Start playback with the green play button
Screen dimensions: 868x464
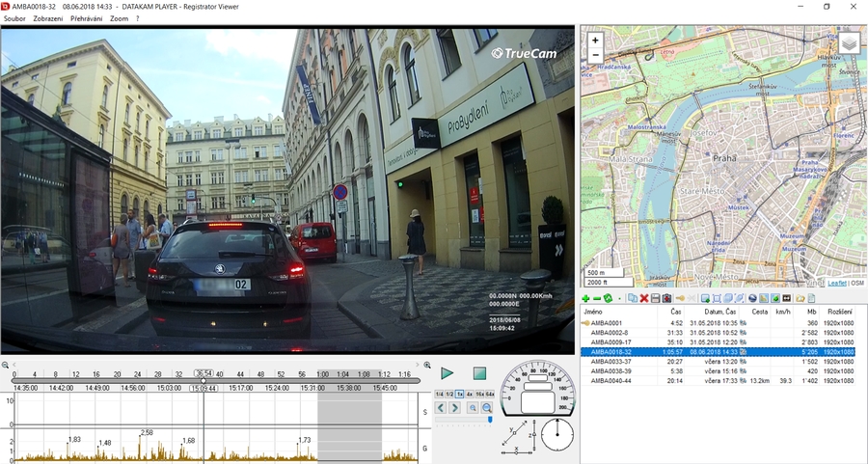[448, 373]
